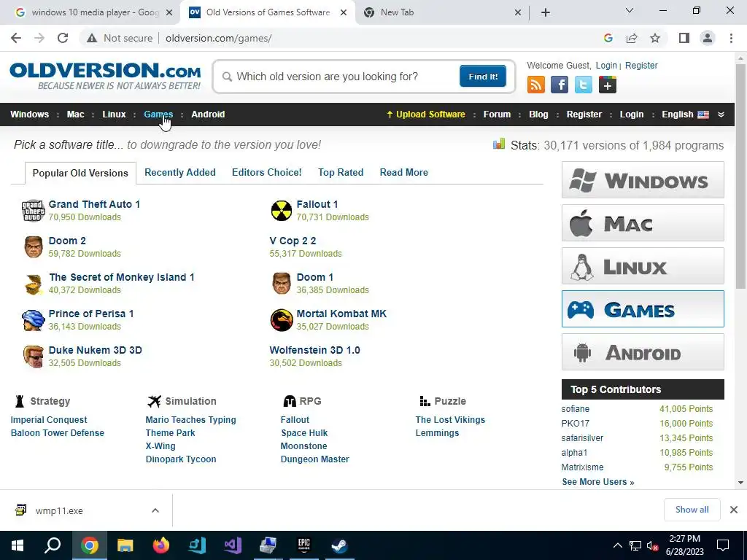Image resolution: width=747 pixels, height=560 pixels.
Task: Bookmark this page with the star icon
Action: point(655,38)
